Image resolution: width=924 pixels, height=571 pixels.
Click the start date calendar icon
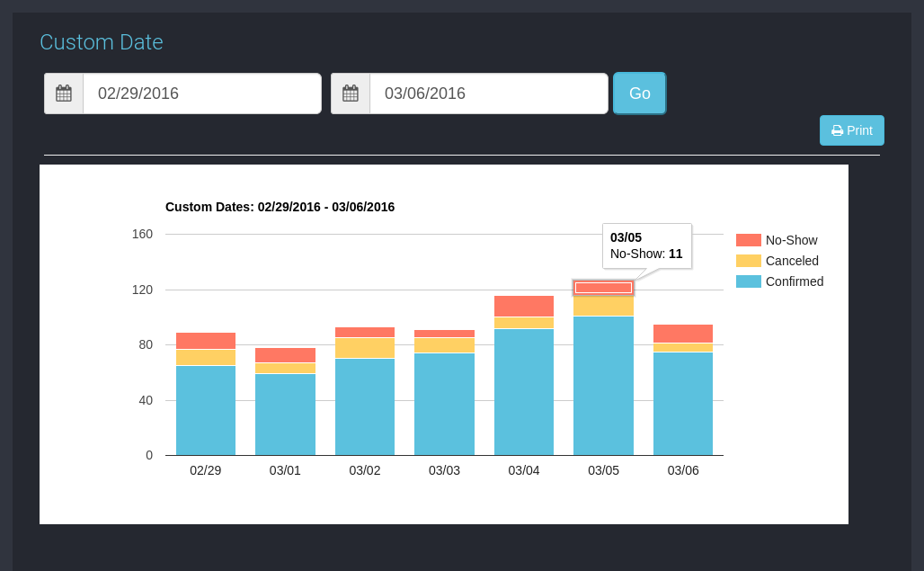coord(64,94)
